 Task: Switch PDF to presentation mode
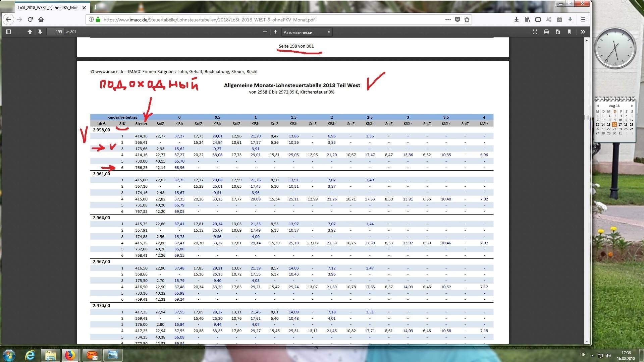pyautogui.click(x=535, y=32)
